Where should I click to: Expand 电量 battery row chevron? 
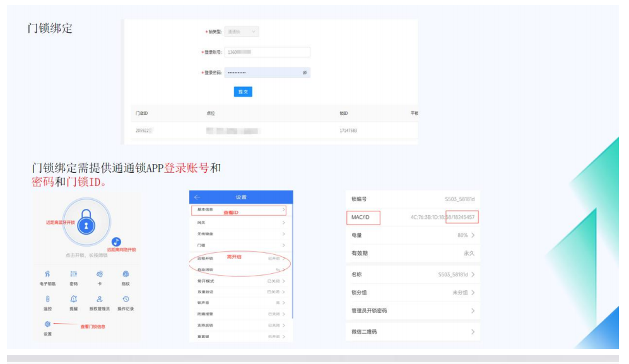473,235
